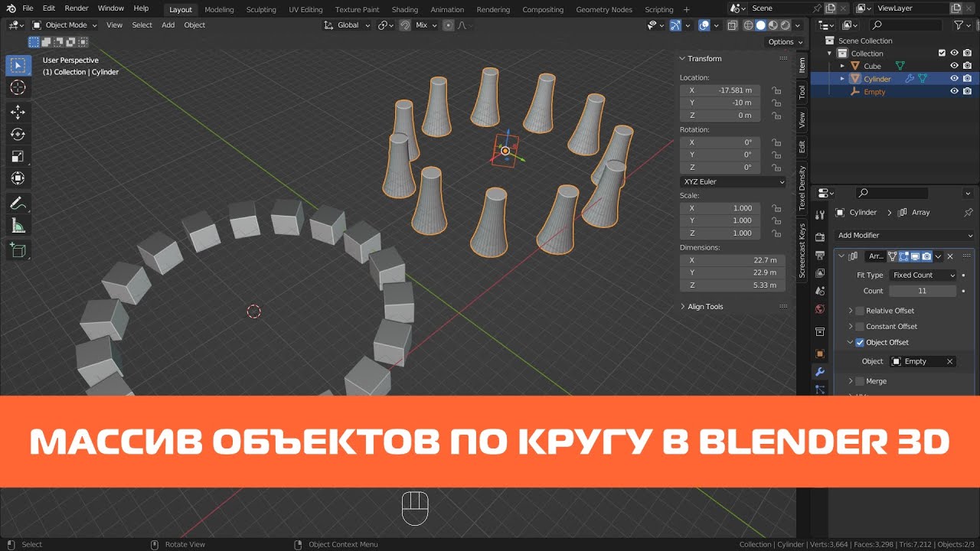Screen dimensions: 980x551
Task: Open the Tool sidebar tab
Action: [x=802, y=92]
